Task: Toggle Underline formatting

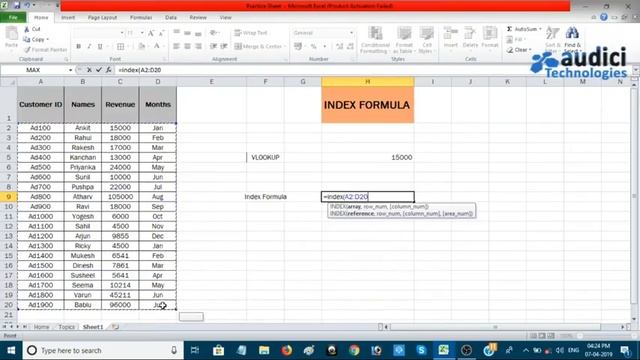Action: click(100, 47)
